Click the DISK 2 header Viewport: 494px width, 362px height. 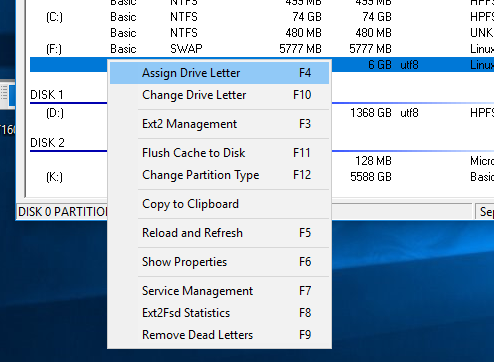coord(47,143)
